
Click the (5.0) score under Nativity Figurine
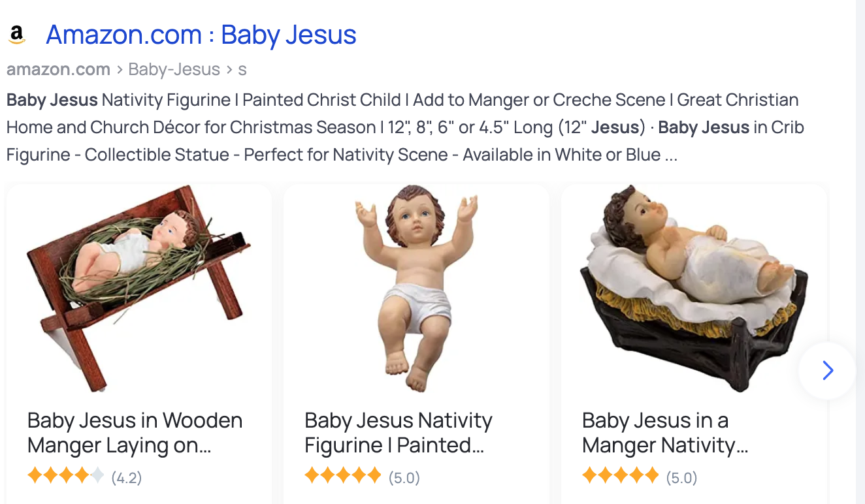pyautogui.click(x=404, y=478)
